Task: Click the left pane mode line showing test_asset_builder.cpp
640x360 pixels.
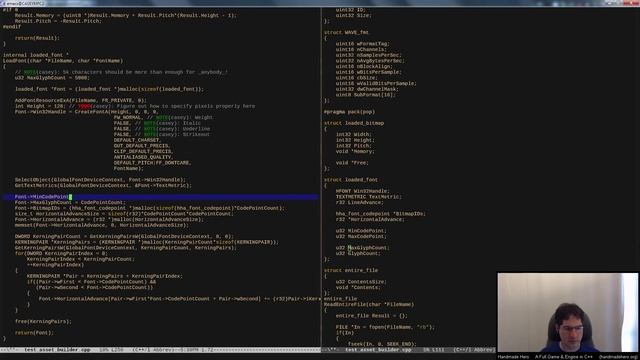Action: coord(160,350)
